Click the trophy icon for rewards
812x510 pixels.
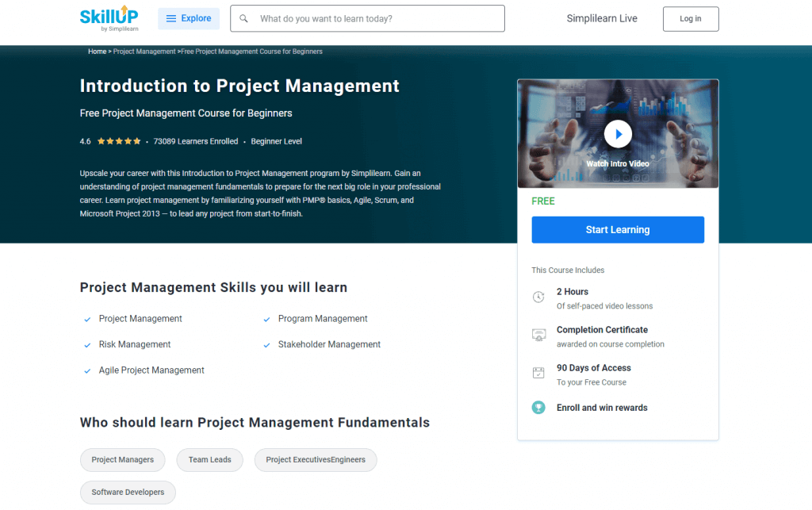[x=538, y=408]
